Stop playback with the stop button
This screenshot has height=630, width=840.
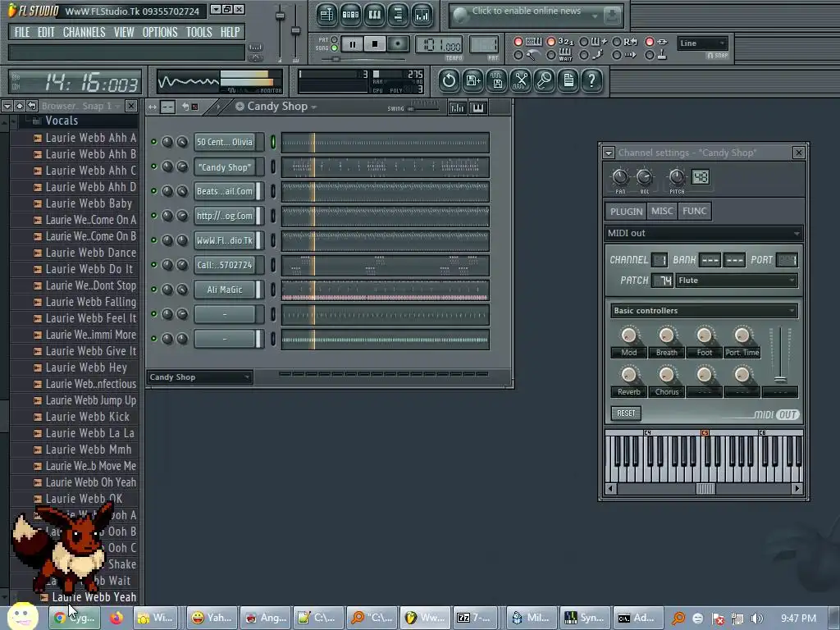coord(375,44)
